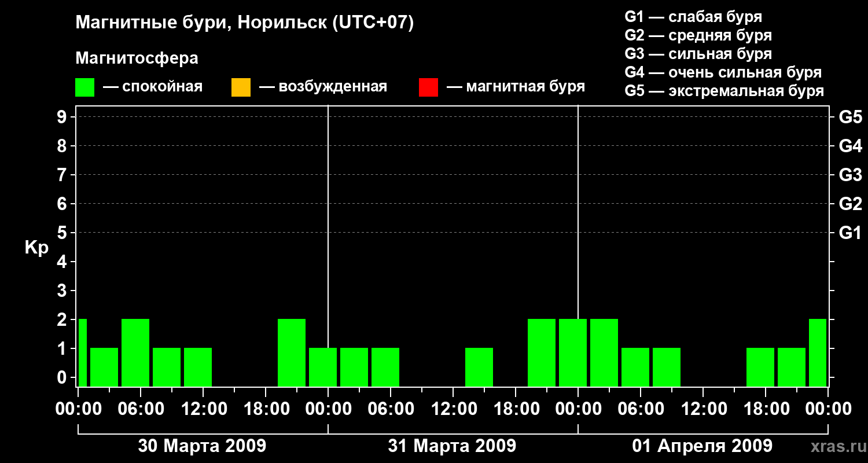Click the '18:00' time label of 01 Апреля
This screenshot has height=463, width=868.
pos(766,409)
